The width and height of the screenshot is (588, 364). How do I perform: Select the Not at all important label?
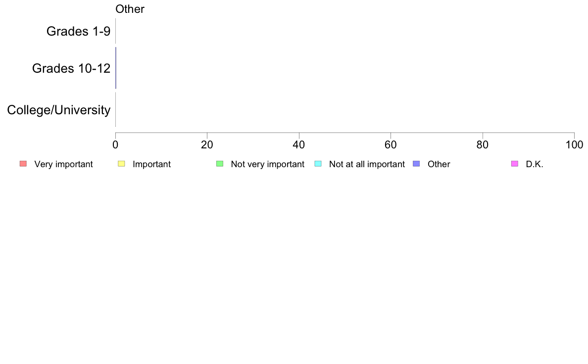click(367, 164)
